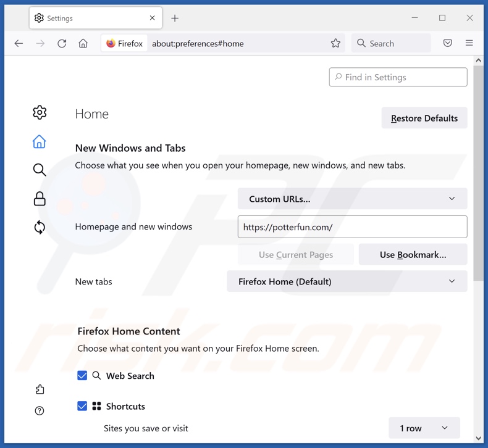
Task: Open General settings gear in sidebar
Action: click(40, 112)
